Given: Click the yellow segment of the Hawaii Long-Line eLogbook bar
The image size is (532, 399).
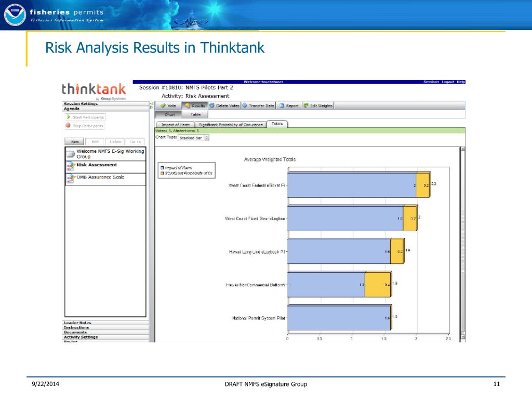Looking at the screenshot, I should [397, 251].
